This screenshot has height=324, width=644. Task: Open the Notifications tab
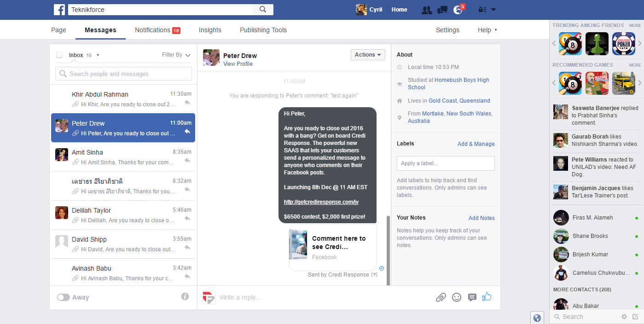[157, 30]
